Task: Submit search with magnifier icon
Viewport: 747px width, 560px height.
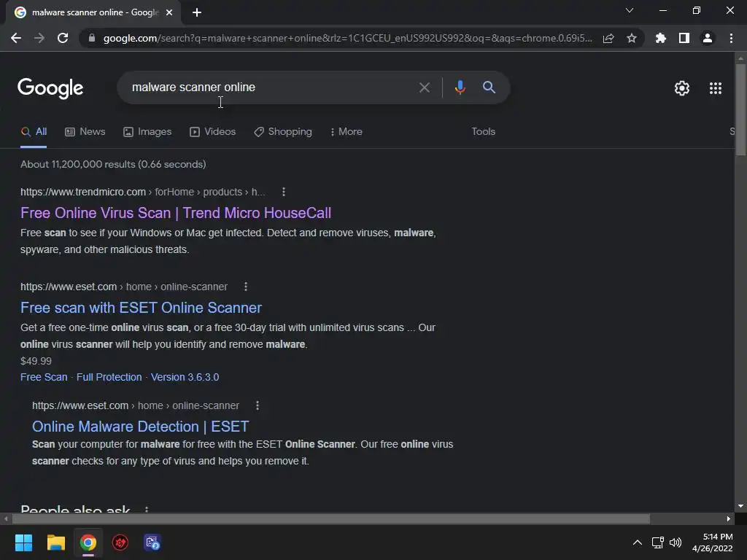Action: (489, 87)
